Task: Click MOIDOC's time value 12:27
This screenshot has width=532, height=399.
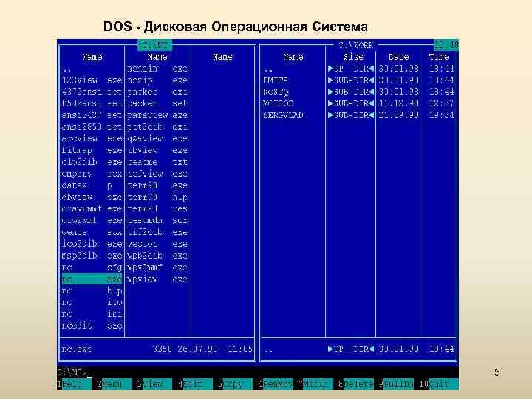Action: tap(441, 103)
